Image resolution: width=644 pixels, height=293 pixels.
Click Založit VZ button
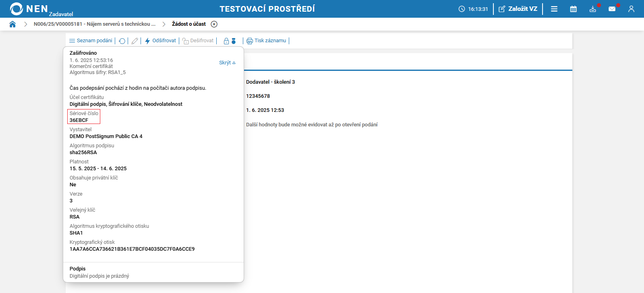point(518,9)
